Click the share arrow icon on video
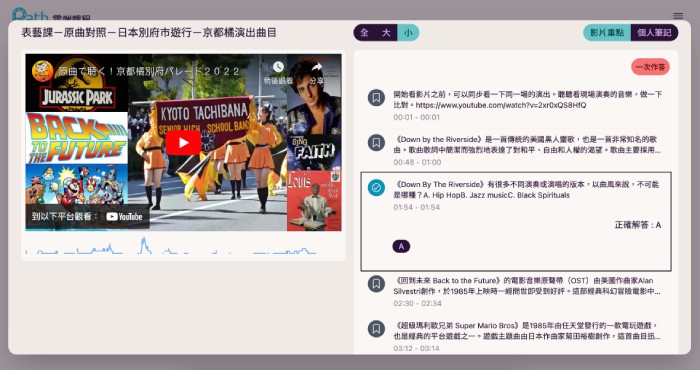 [x=317, y=67]
